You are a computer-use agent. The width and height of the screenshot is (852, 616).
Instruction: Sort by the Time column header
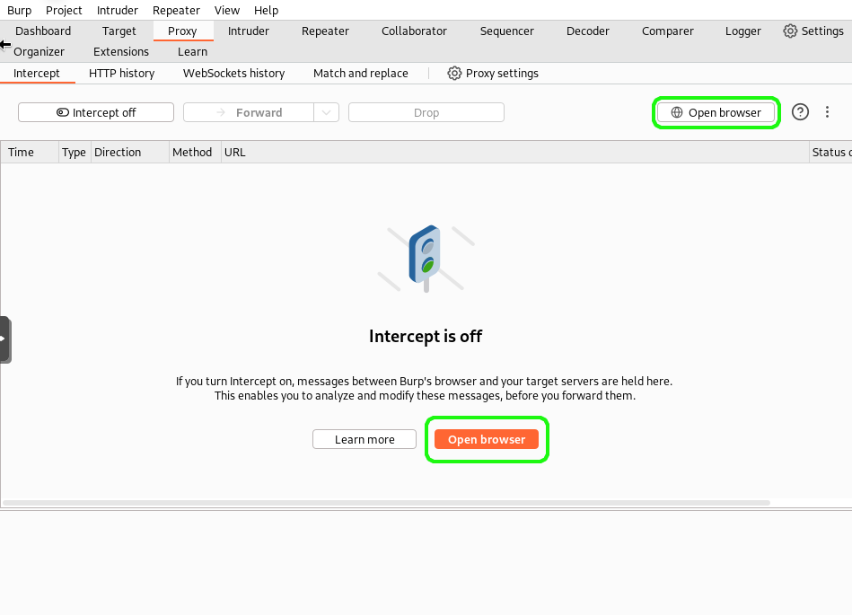[x=30, y=153]
